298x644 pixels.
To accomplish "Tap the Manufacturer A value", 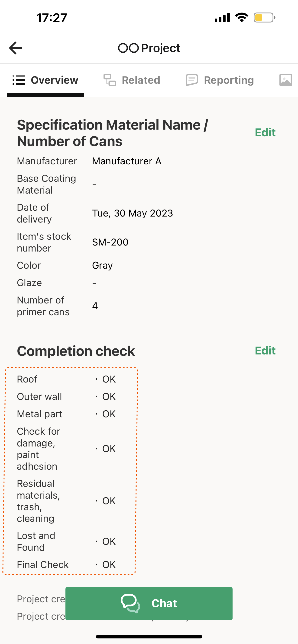I will 127,161.
